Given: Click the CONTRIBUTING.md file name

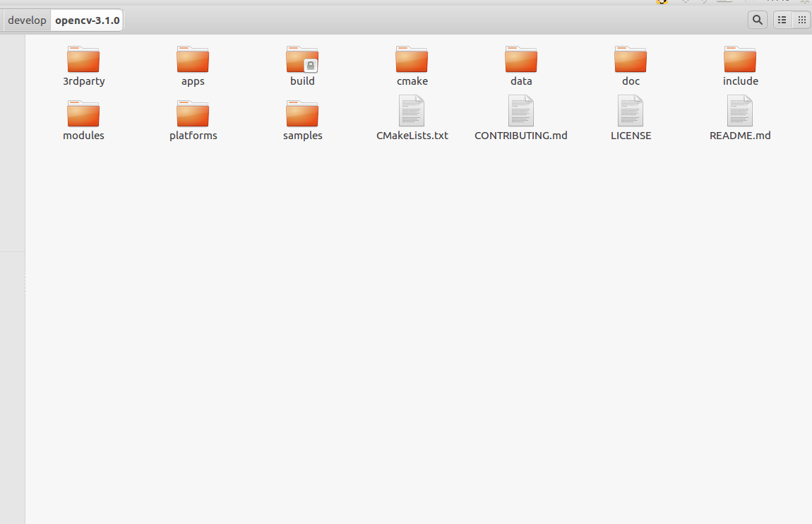Looking at the screenshot, I should [x=521, y=136].
